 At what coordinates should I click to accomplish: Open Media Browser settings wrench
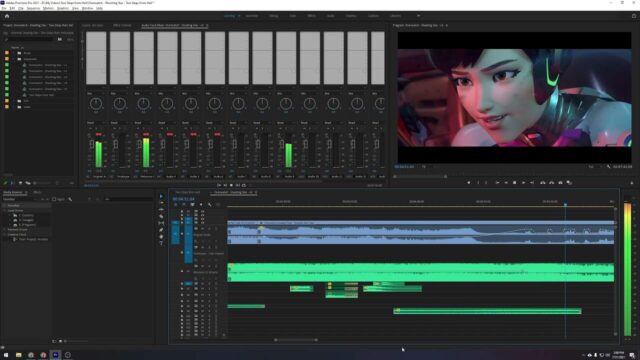point(70,199)
